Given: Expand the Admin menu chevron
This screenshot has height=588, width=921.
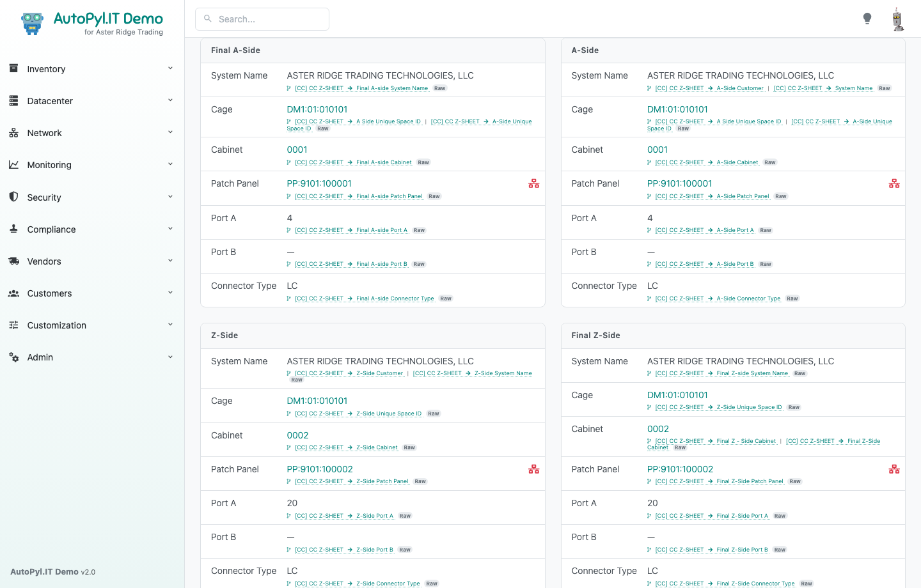Looking at the screenshot, I should 170,357.
